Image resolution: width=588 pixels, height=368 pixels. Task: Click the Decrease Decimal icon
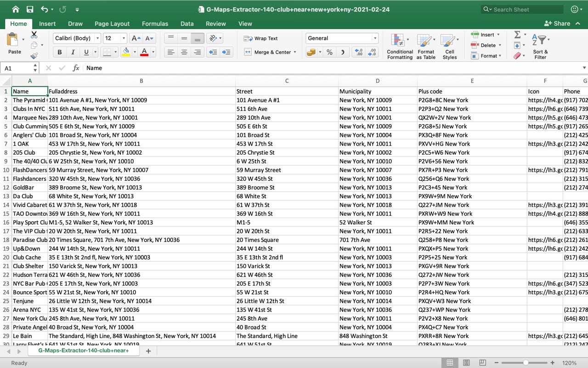372,52
